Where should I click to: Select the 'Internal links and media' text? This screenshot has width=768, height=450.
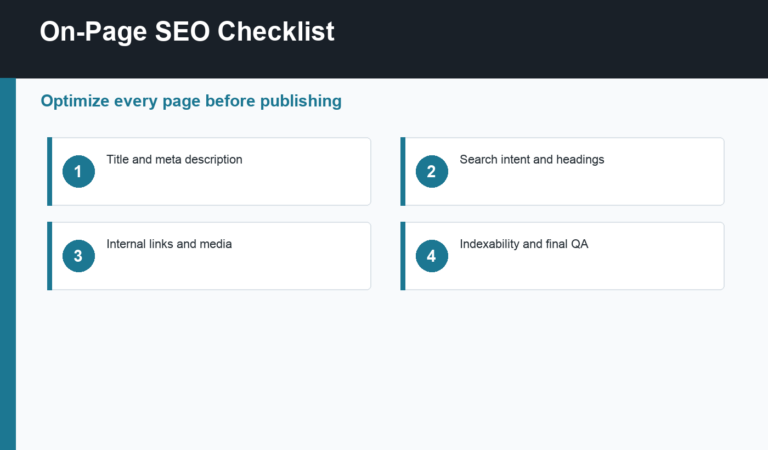(x=169, y=244)
